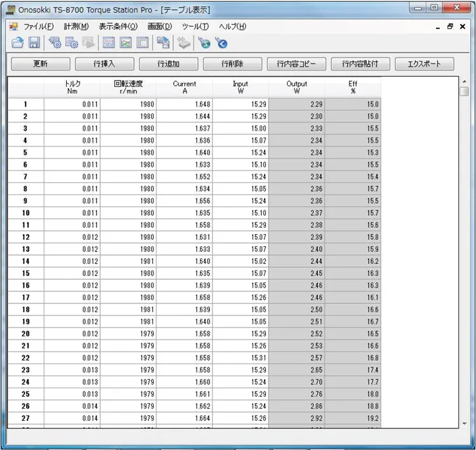The image size is (476, 450).
Task: Show the filled area graph view icon
Action: tap(126, 43)
